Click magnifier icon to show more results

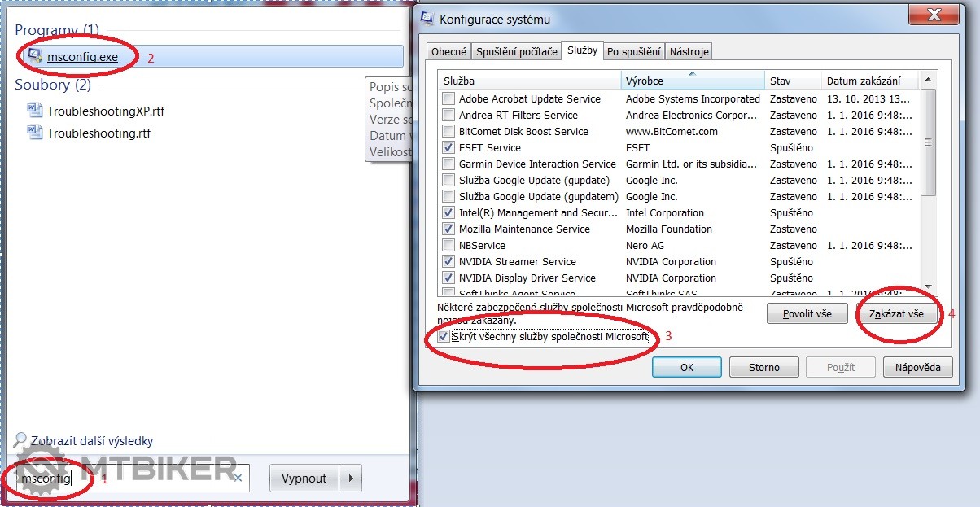[21, 440]
